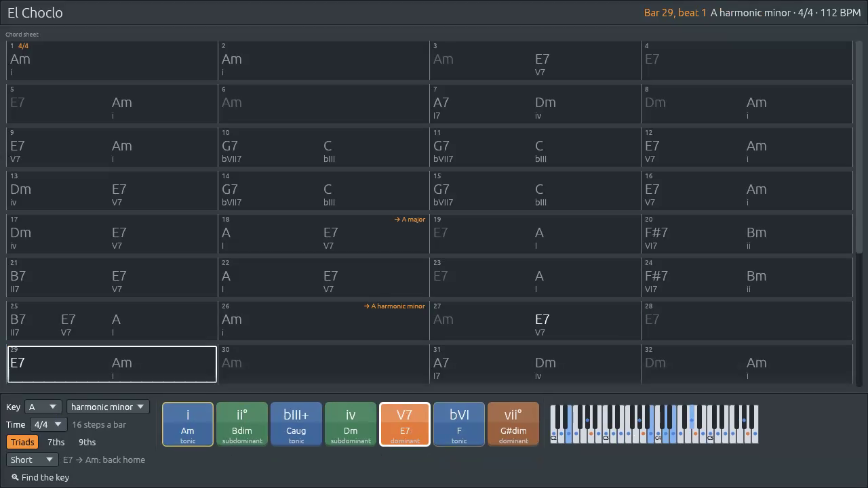Viewport: 868px width, 488px height.
Task: Choose the vii° G#dim dominant chord button
Action: pyautogui.click(x=513, y=424)
